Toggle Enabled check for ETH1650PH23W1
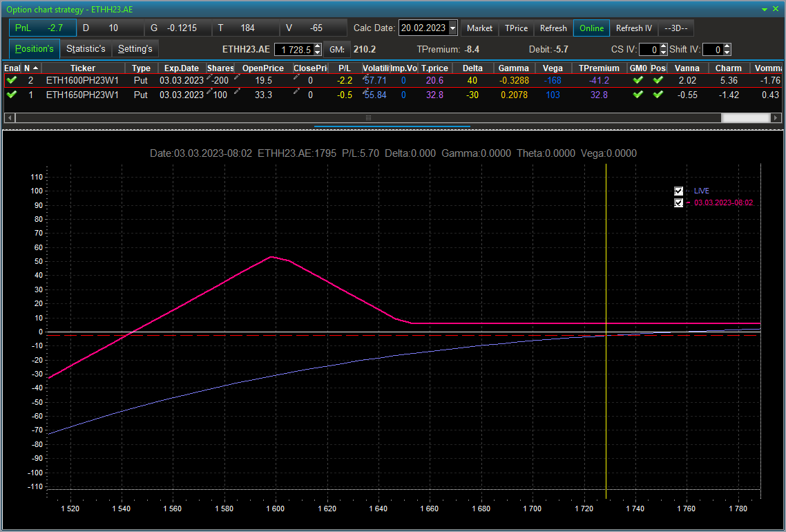Image resolution: width=786 pixels, height=532 pixels. click(12, 94)
